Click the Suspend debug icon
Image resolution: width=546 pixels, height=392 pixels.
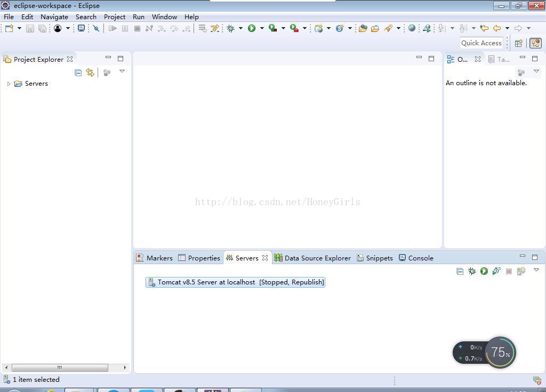[125, 28]
